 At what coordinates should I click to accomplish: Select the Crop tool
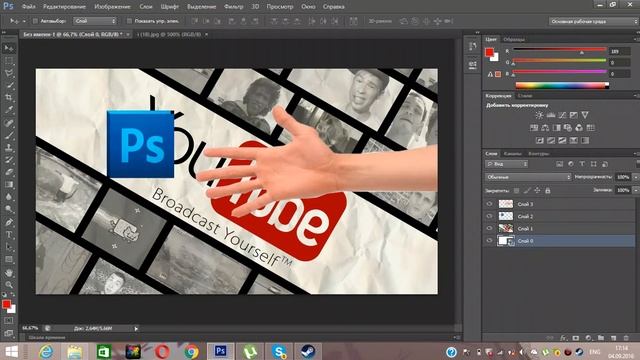(x=9, y=98)
